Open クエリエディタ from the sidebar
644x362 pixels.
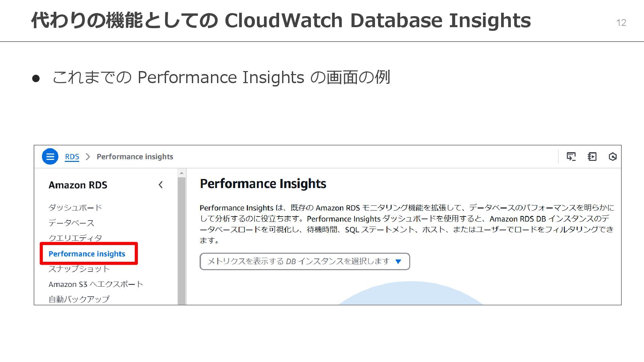(75, 238)
